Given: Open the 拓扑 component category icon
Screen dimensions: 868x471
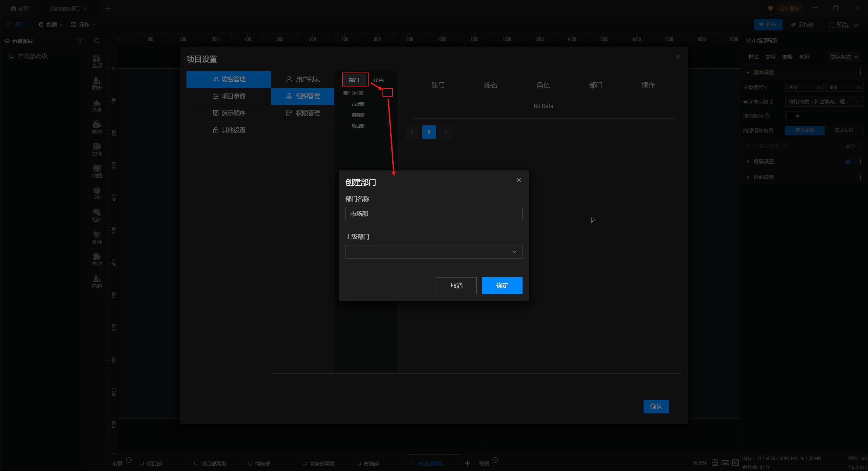Looking at the screenshot, I should pos(97,215).
